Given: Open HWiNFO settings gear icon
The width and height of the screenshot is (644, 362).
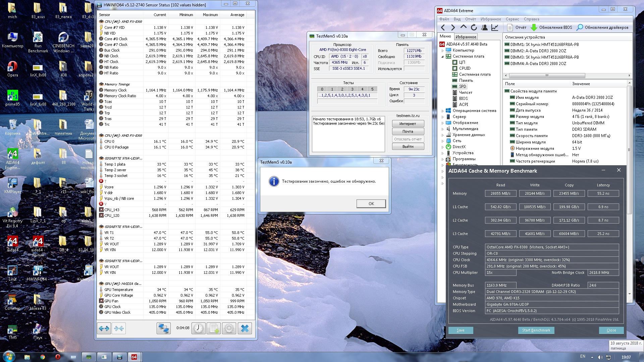Looking at the screenshot, I should [x=229, y=328].
